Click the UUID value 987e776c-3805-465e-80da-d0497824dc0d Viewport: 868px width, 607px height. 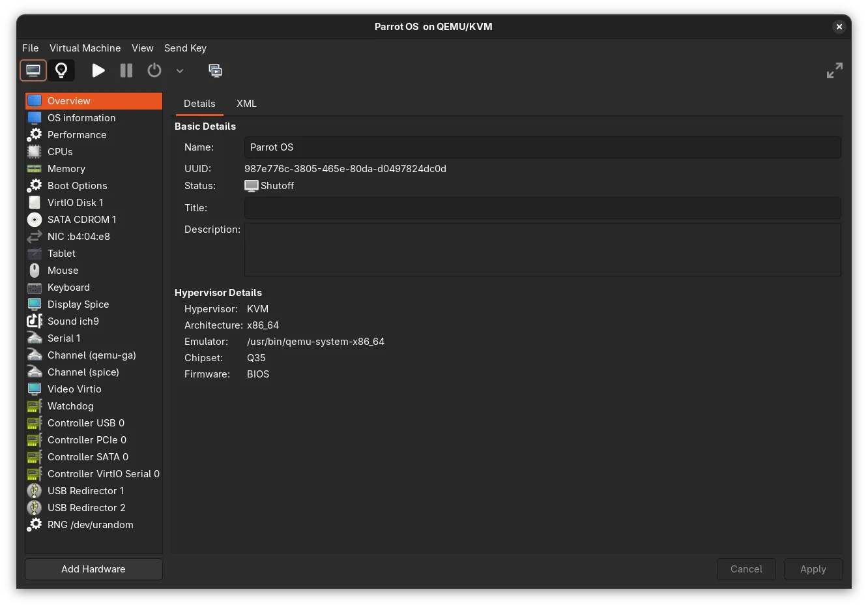click(x=345, y=169)
